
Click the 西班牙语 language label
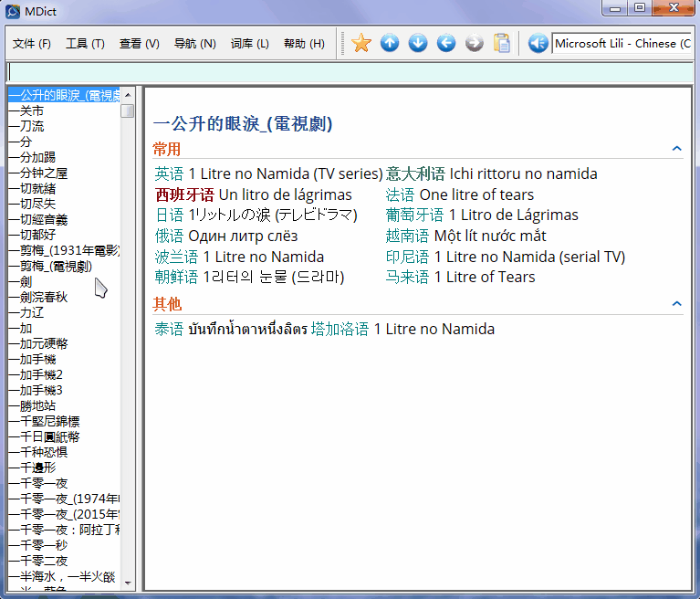(x=184, y=194)
